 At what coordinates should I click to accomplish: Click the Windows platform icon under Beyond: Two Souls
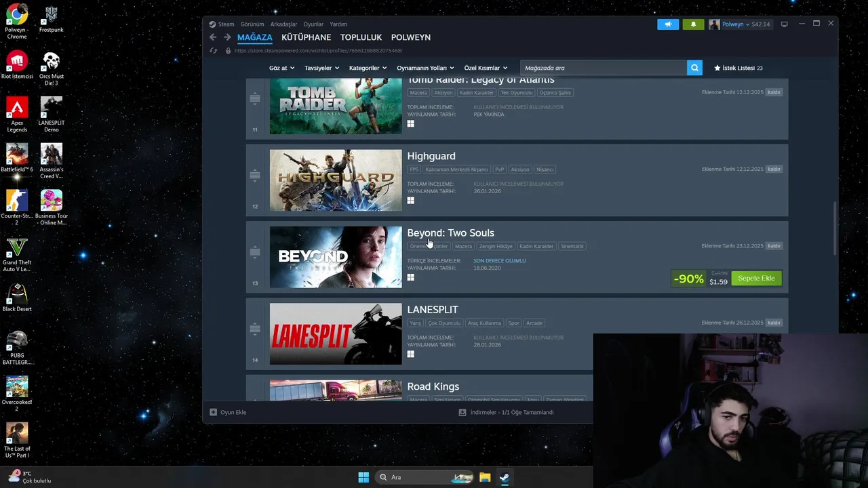[410, 277]
